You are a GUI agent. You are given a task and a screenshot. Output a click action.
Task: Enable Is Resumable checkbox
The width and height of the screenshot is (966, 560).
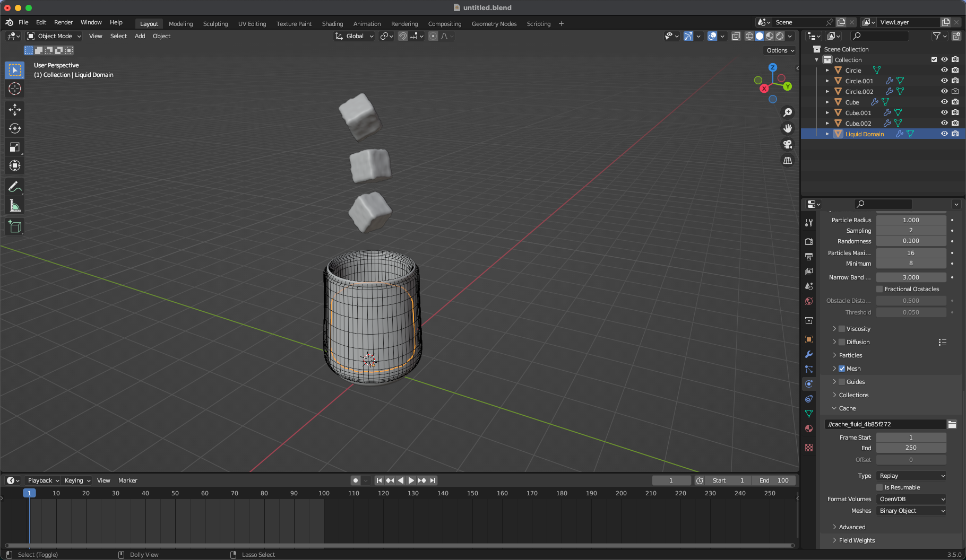(879, 487)
